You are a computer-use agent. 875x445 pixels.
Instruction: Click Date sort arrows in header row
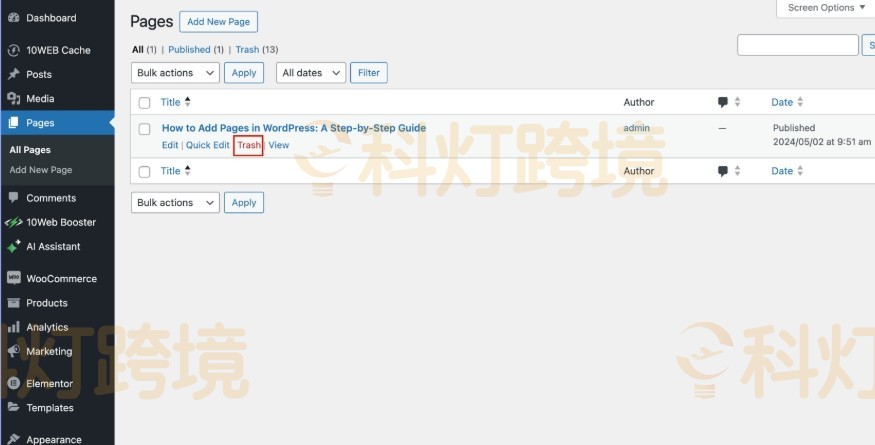(x=800, y=102)
